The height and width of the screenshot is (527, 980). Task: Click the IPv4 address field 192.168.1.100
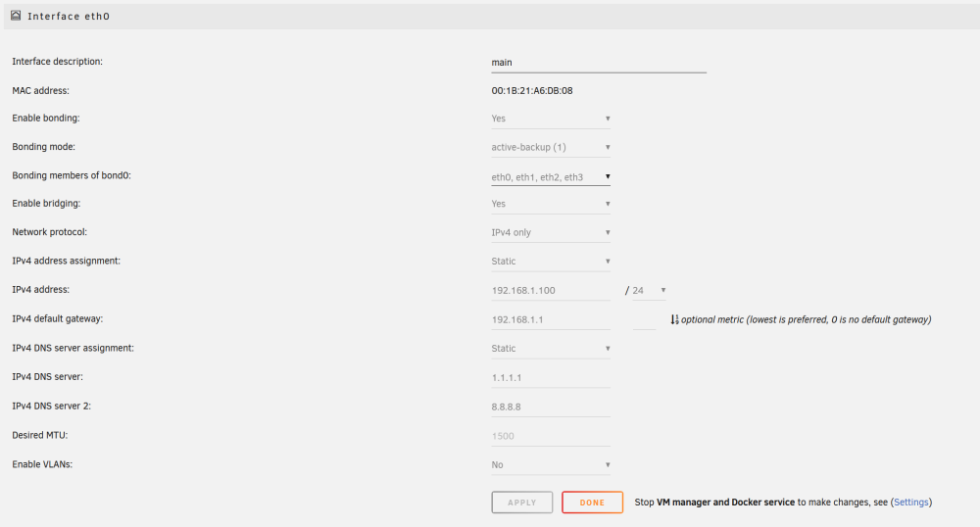551,291
